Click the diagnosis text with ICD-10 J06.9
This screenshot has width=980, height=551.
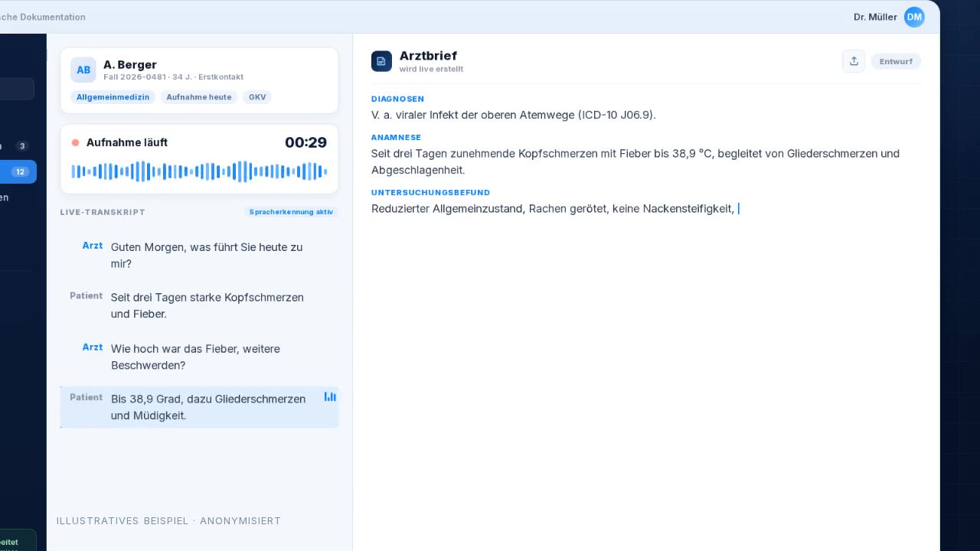[514, 115]
